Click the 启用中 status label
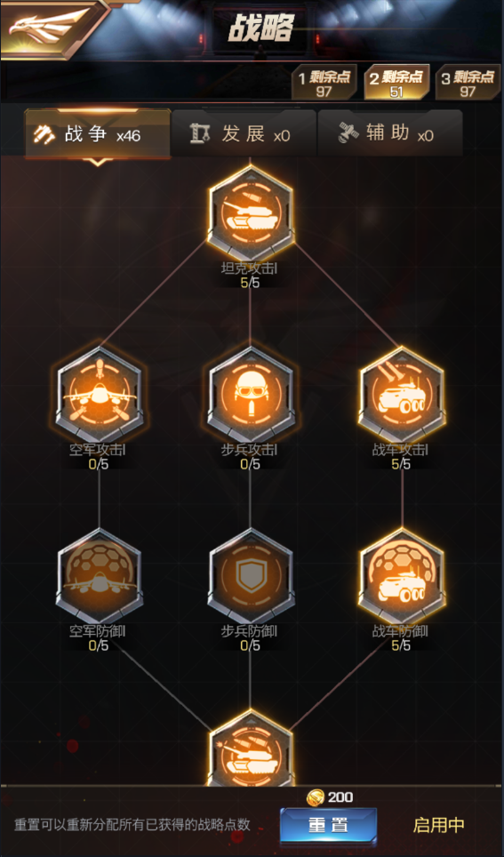The image size is (504, 857). [x=439, y=825]
